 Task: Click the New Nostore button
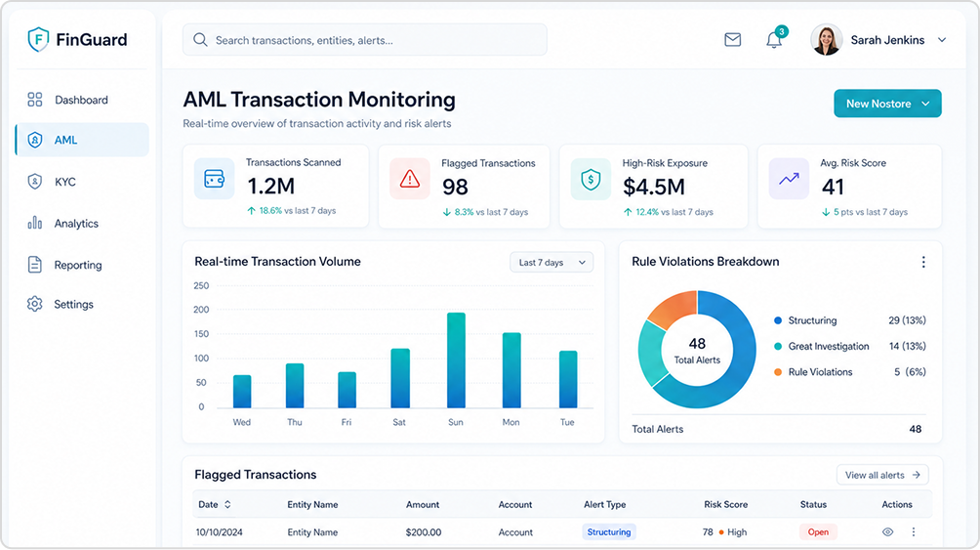click(887, 104)
